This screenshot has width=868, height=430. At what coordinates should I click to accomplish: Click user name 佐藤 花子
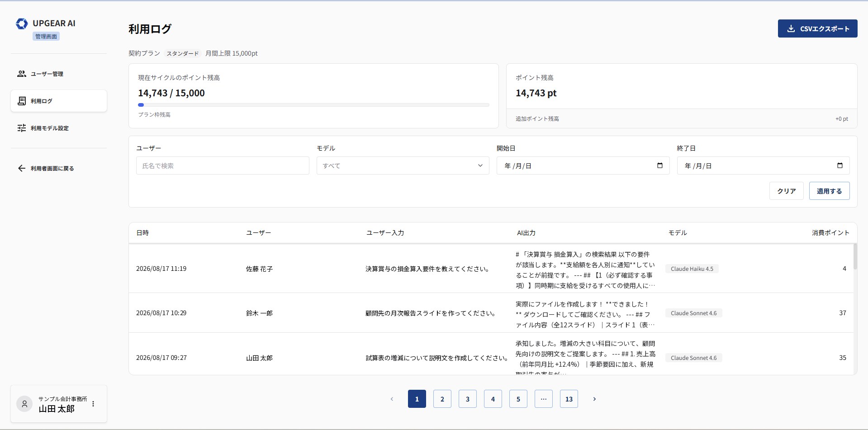(x=259, y=269)
